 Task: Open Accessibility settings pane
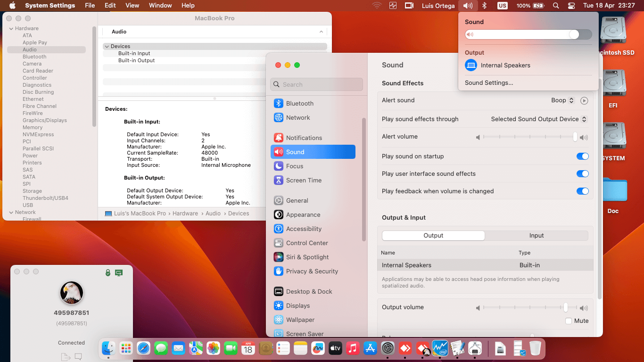313,229
